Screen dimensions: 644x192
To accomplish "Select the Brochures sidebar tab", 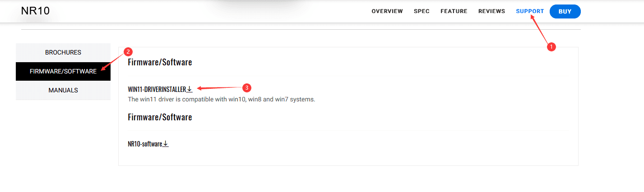I will pyautogui.click(x=63, y=52).
